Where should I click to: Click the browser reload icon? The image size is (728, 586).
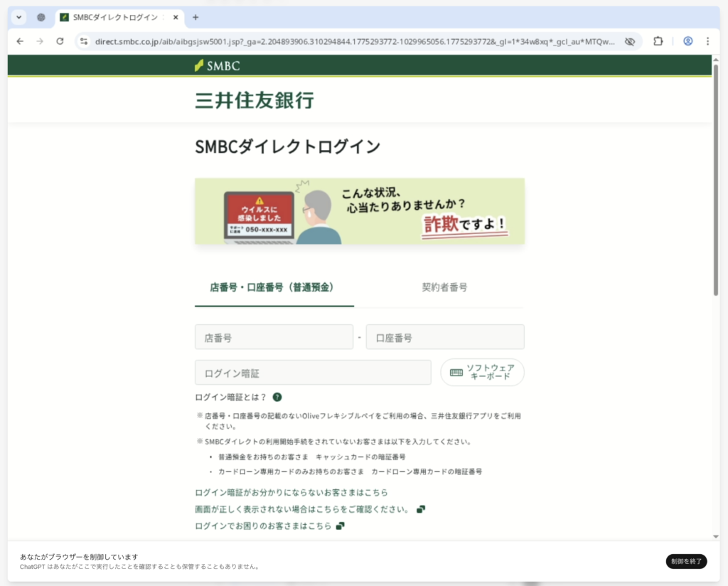[x=61, y=41]
